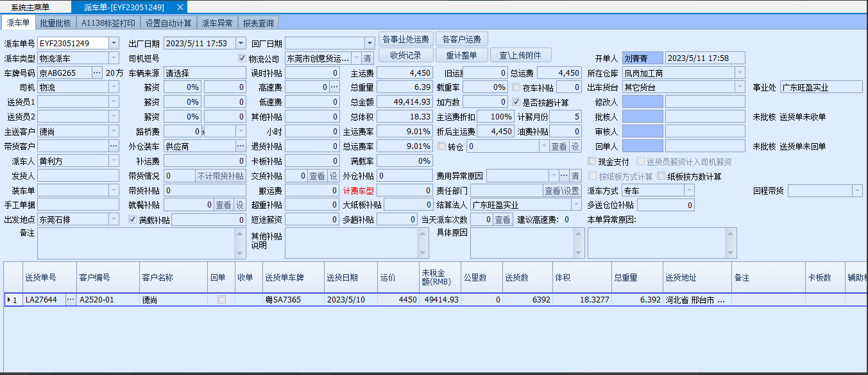The height and width of the screenshot is (375, 868).
Task: Click 查\上传附件 button
Action: (520, 55)
